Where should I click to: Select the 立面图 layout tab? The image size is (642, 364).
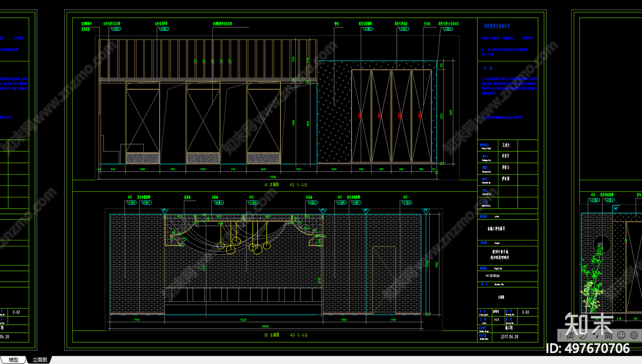click(x=40, y=360)
